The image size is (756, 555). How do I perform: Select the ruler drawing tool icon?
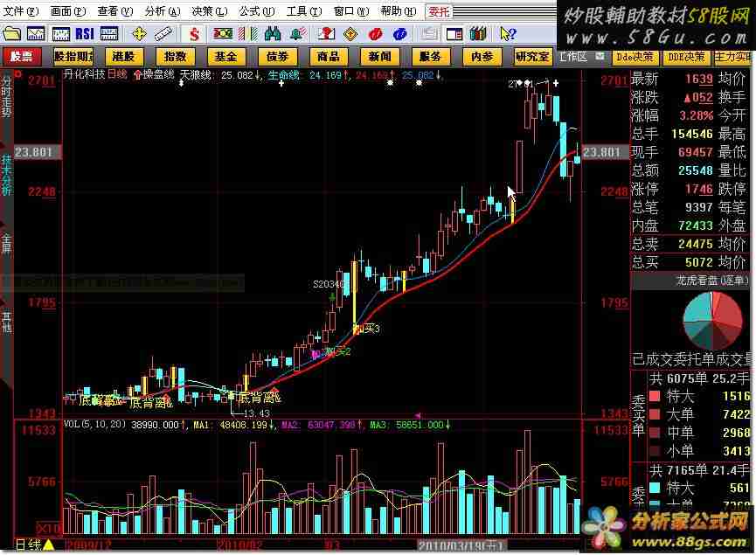(163, 34)
